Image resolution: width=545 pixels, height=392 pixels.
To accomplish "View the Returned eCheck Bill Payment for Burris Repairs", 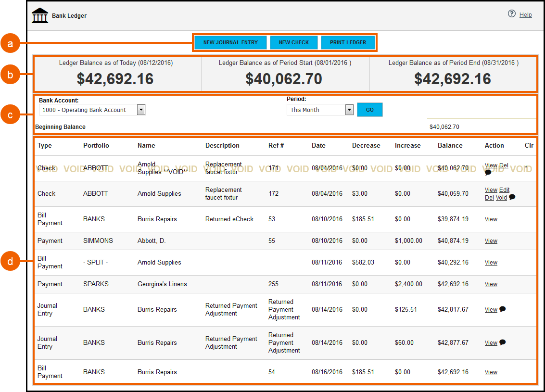I will 491,219.
